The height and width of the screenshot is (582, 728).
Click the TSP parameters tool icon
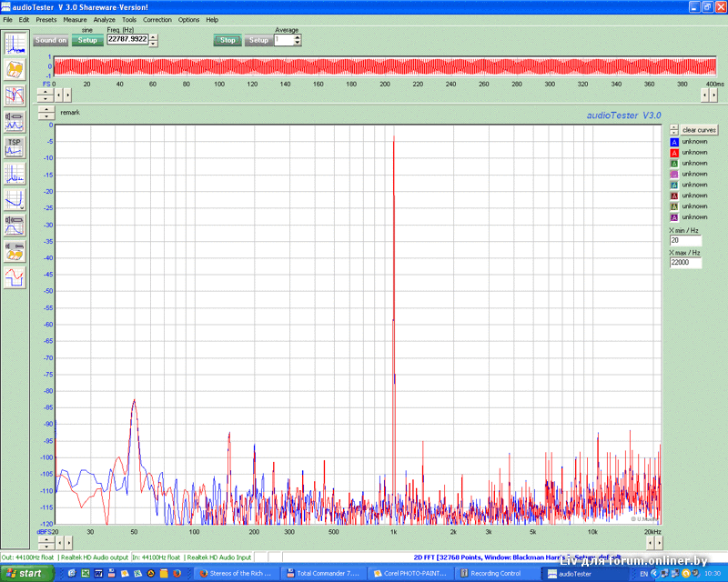[x=15, y=146]
